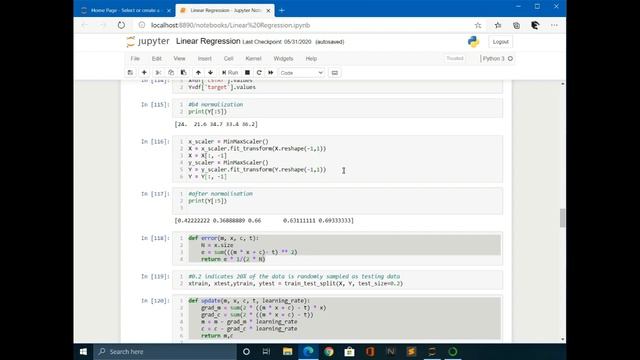The height and width of the screenshot is (360, 640).
Task: Open Microsoft Store from the taskbar
Action: pyautogui.click(x=349, y=351)
